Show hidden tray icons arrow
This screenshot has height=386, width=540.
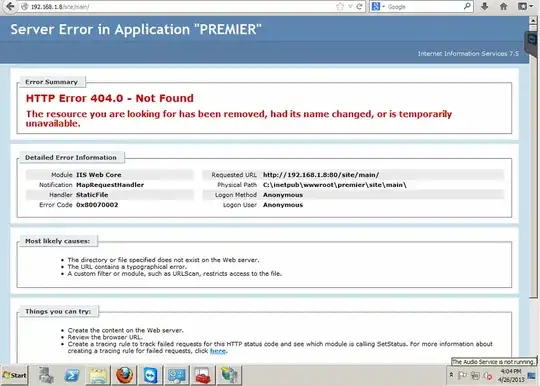(451, 375)
